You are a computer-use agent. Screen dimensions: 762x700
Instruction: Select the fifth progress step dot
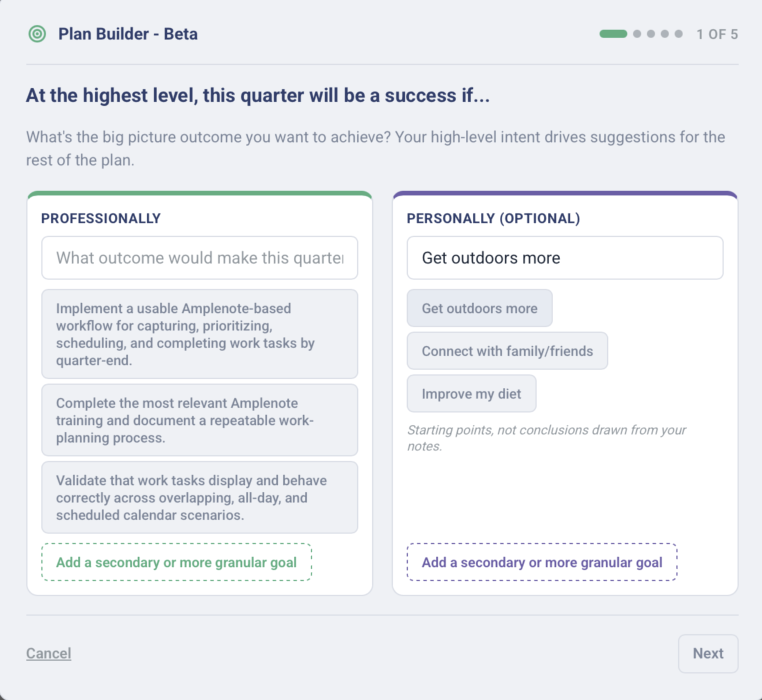pyautogui.click(x=679, y=34)
